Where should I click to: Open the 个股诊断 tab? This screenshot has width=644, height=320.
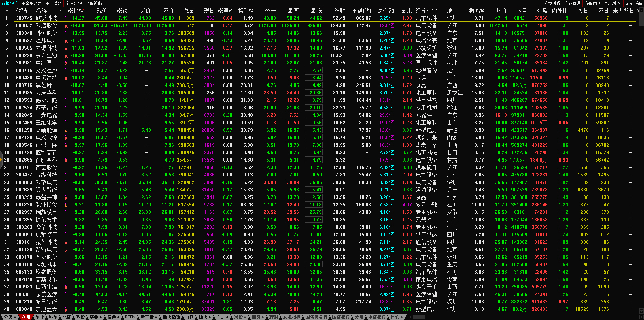[94, 3]
